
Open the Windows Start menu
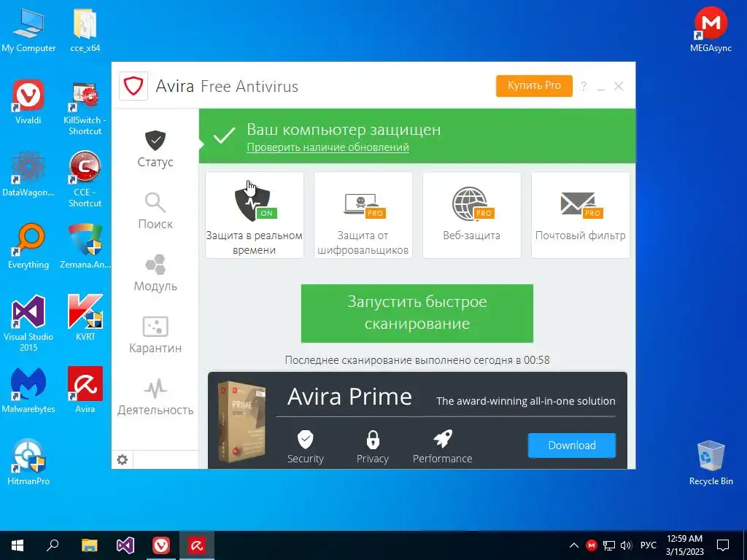[x=18, y=545]
